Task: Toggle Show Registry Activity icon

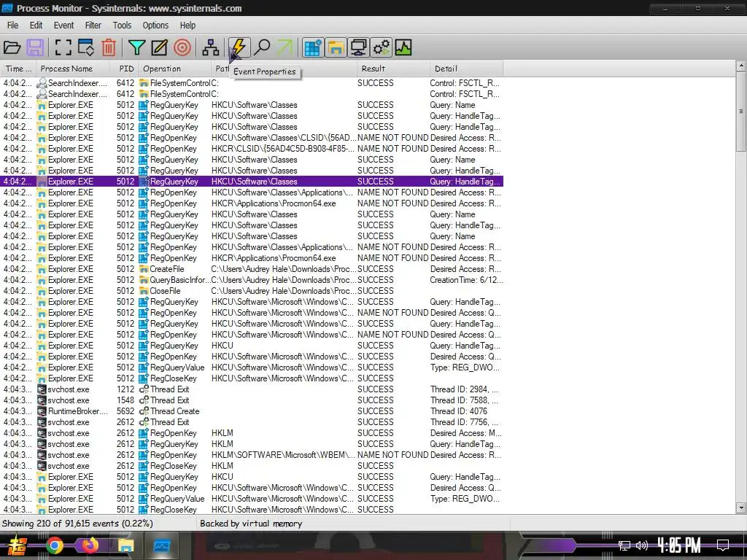Action: click(x=312, y=47)
